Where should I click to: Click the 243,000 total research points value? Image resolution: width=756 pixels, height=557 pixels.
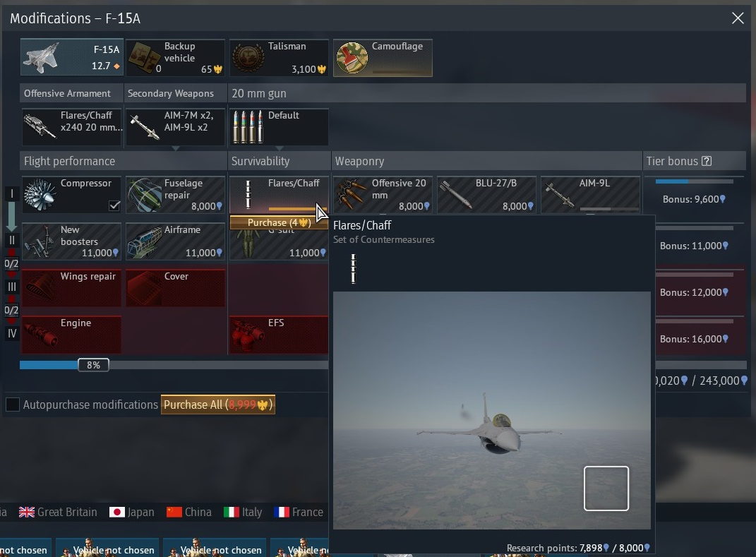click(724, 381)
